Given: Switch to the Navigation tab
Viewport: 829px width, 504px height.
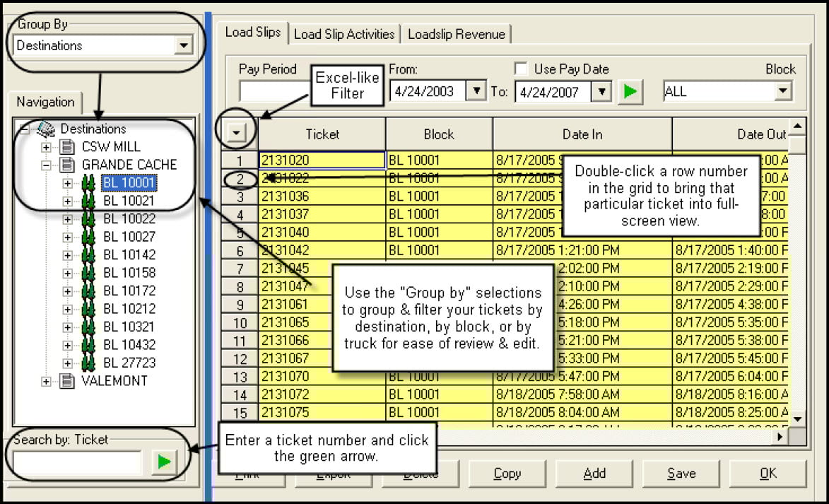Looking at the screenshot, I should point(45,102).
